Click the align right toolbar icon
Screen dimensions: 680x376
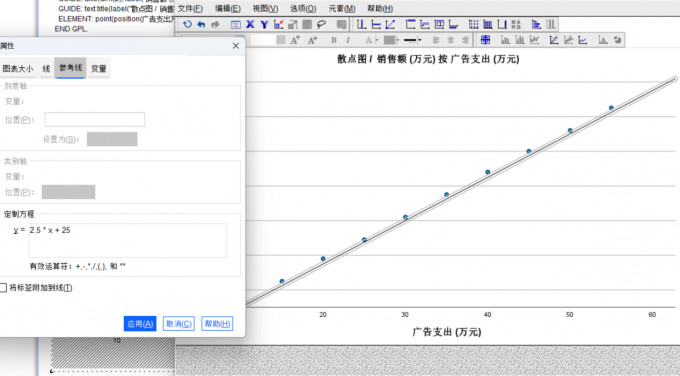(464, 40)
